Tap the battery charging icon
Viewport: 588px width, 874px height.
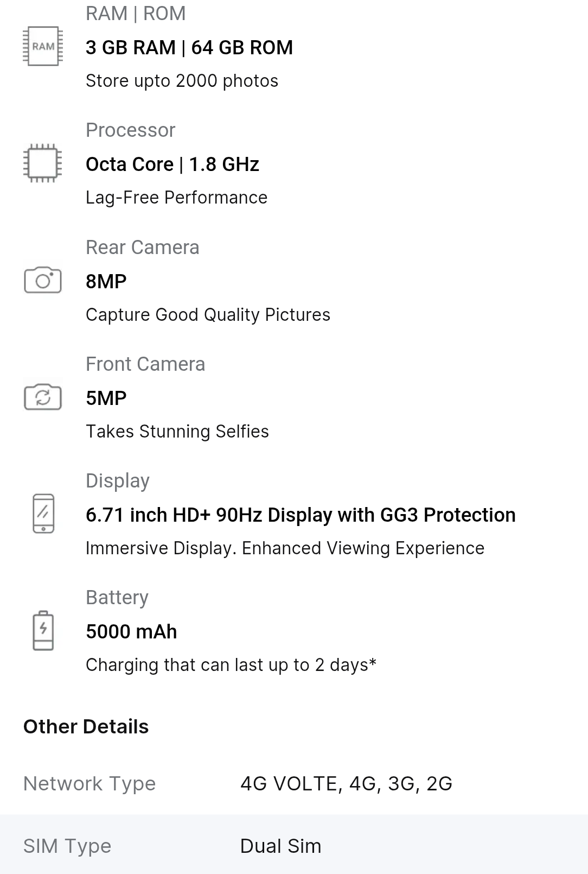43,630
